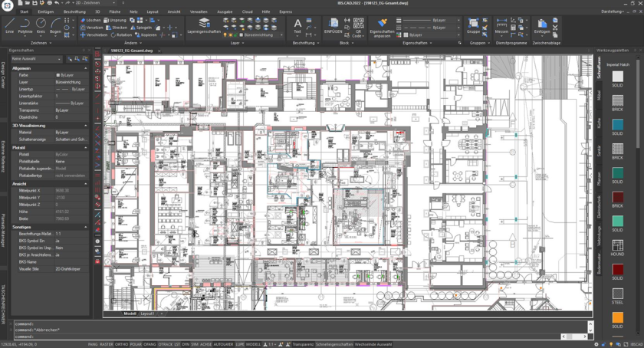Collapse the Allgemein properties section
The image size is (644, 348).
(85, 68)
